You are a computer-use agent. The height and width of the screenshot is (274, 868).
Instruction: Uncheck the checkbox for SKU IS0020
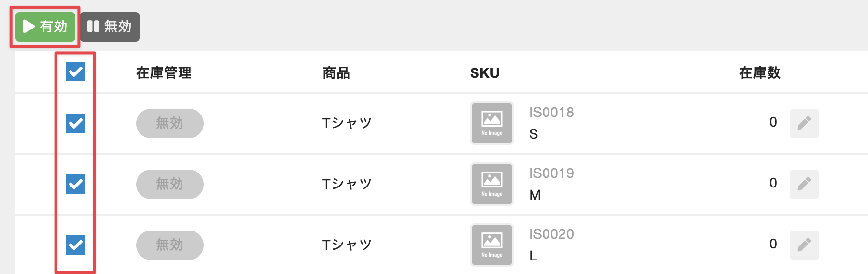[x=76, y=245]
